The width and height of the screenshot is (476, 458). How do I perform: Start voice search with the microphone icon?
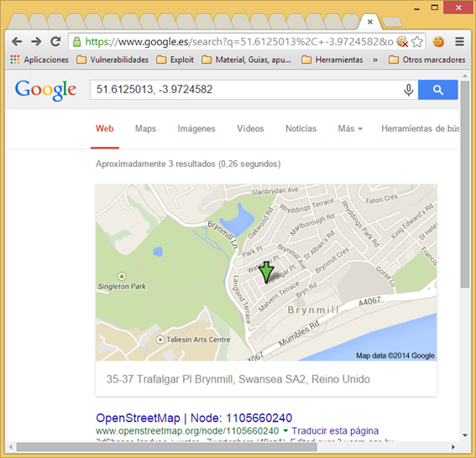[x=409, y=90]
